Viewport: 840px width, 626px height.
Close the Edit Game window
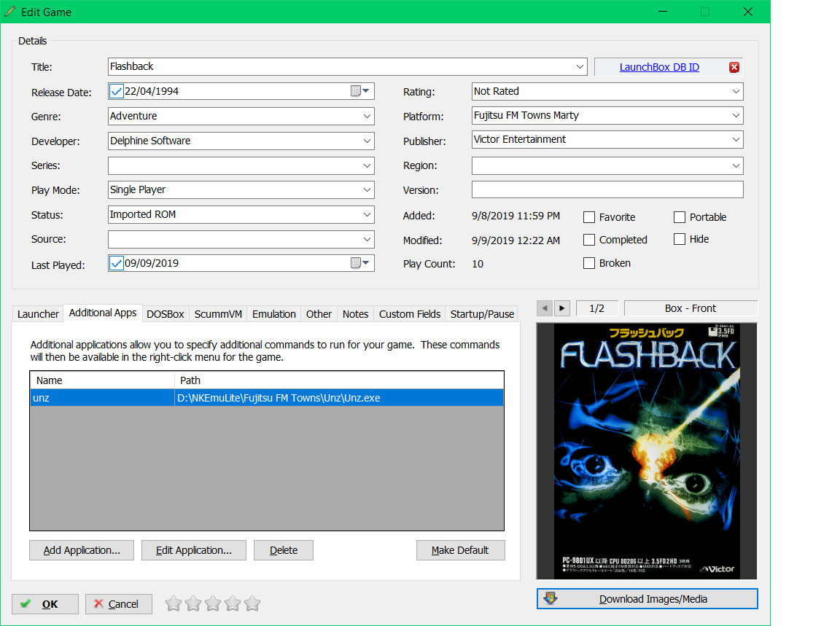(x=748, y=12)
